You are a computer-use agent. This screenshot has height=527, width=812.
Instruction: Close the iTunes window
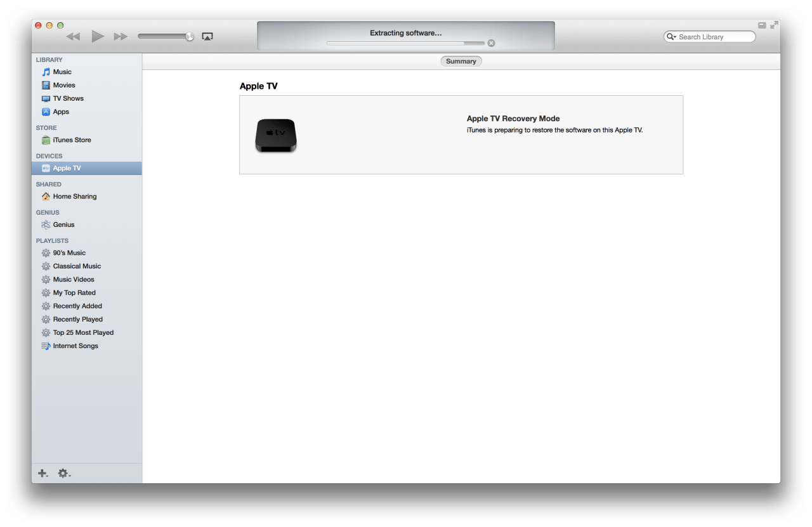[x=38, y=25]
